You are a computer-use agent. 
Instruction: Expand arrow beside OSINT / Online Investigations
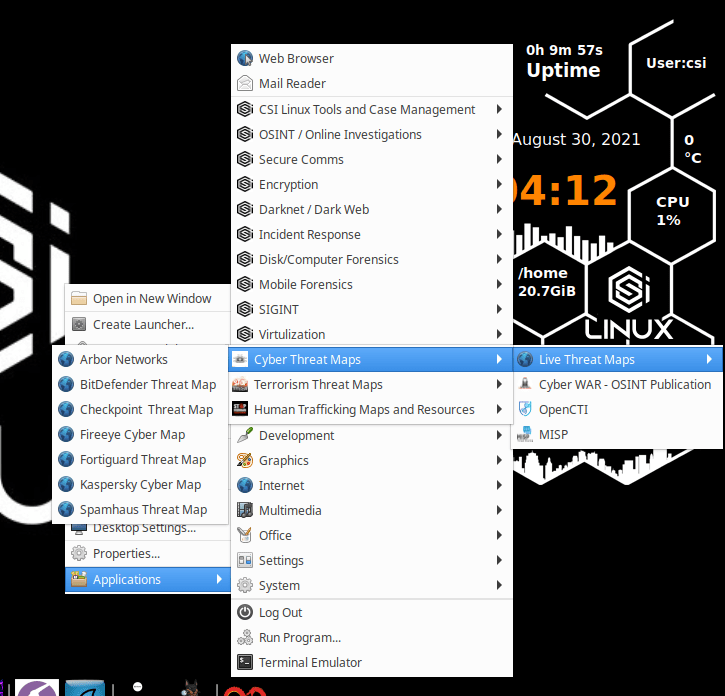pyautogui.click(x=499, y=134)
